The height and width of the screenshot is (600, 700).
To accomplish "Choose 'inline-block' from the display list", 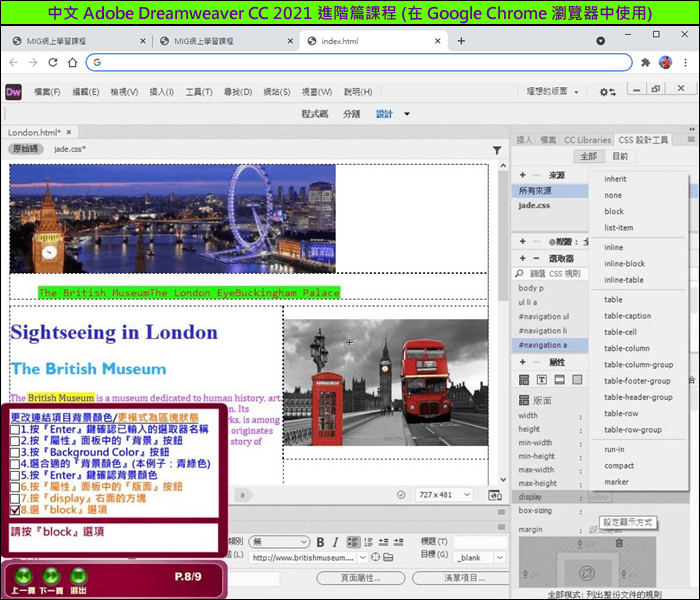I will pyautogui.click(x=624, y=264).
